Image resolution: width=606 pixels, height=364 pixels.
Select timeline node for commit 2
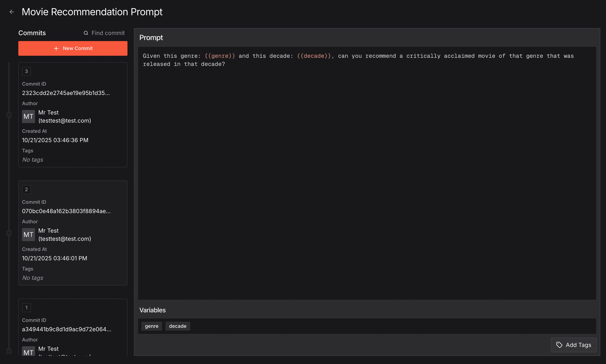[9, 233]
